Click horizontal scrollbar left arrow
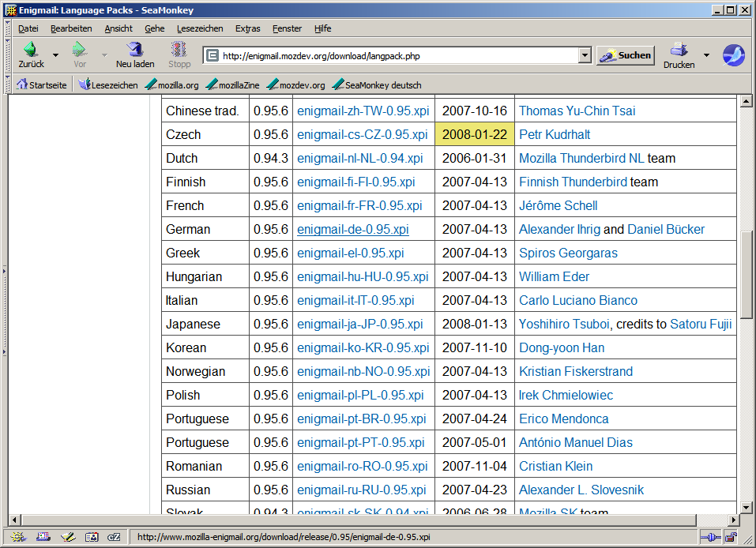The width and height of the screenshot is (756, 548). (x=14, y=520)
